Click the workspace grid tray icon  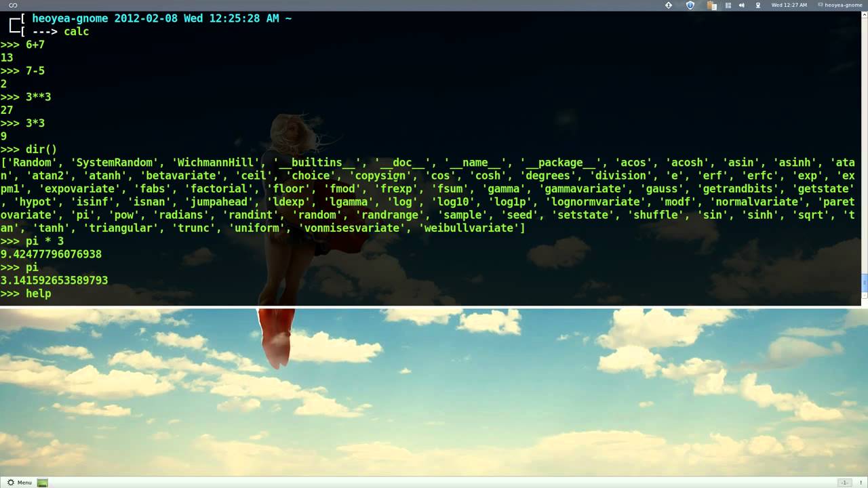point(728,5)
